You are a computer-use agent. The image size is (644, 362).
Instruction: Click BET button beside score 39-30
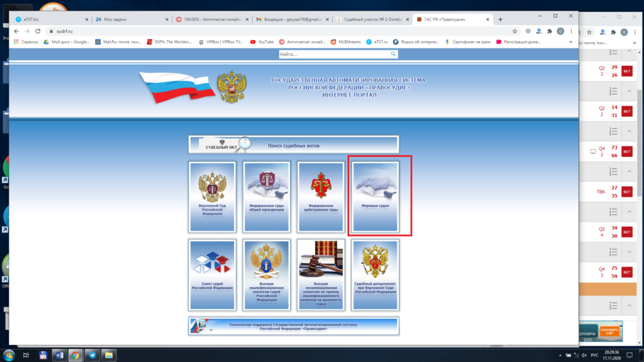(x=627, y=232)
